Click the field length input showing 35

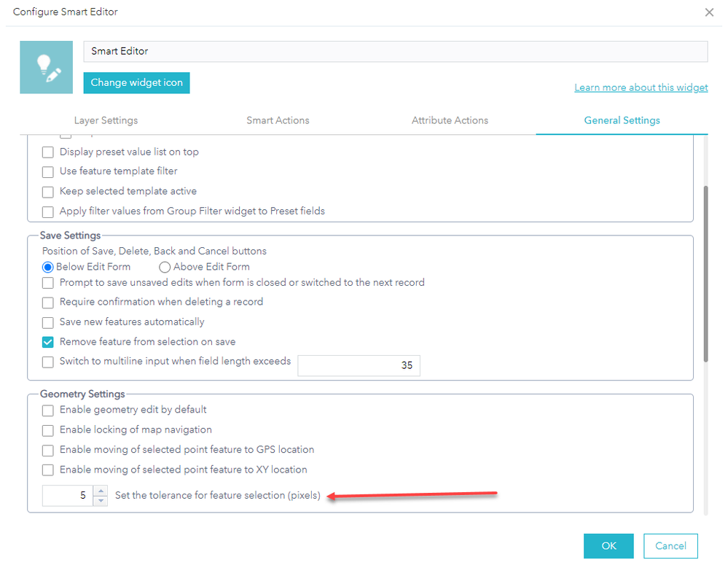[x=359, y=365]
